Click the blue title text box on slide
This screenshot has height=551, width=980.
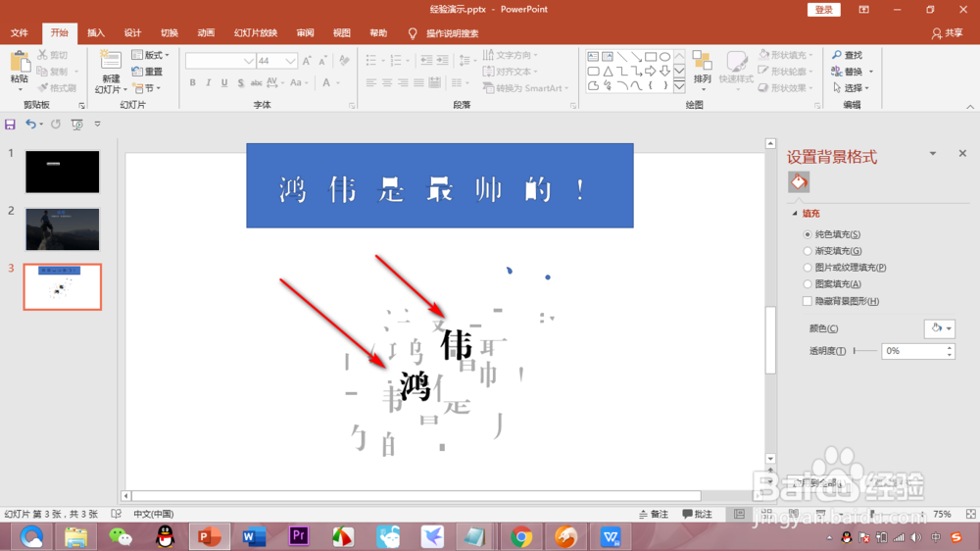click(440, 185)
